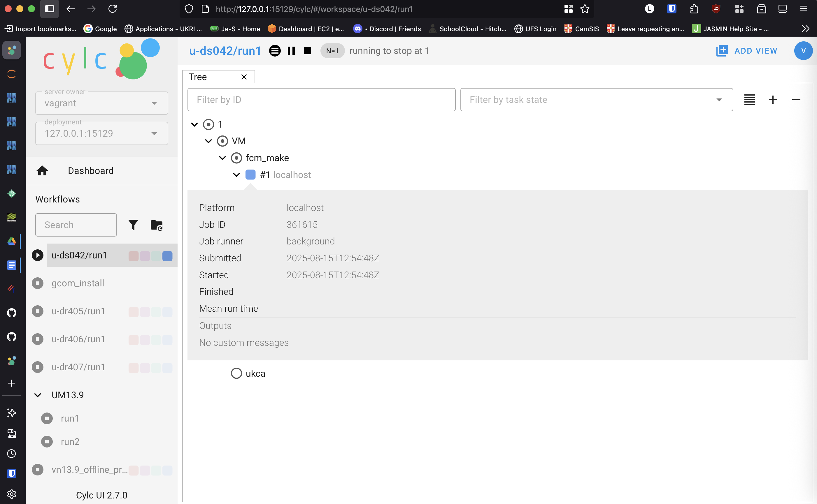This screenshot has width=817, height=504.
Task: Select the Tree tab
Action: click(x=218, y=77)
